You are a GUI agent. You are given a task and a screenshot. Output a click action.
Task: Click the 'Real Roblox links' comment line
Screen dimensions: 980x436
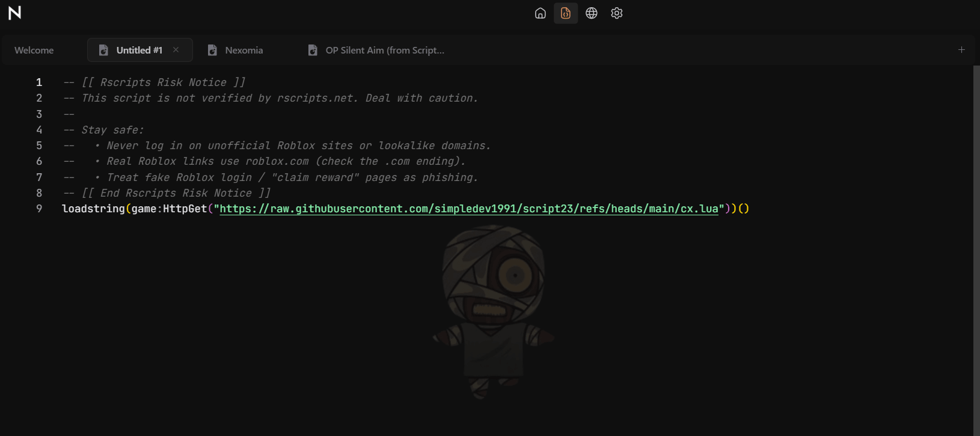(x=265, y=161)
